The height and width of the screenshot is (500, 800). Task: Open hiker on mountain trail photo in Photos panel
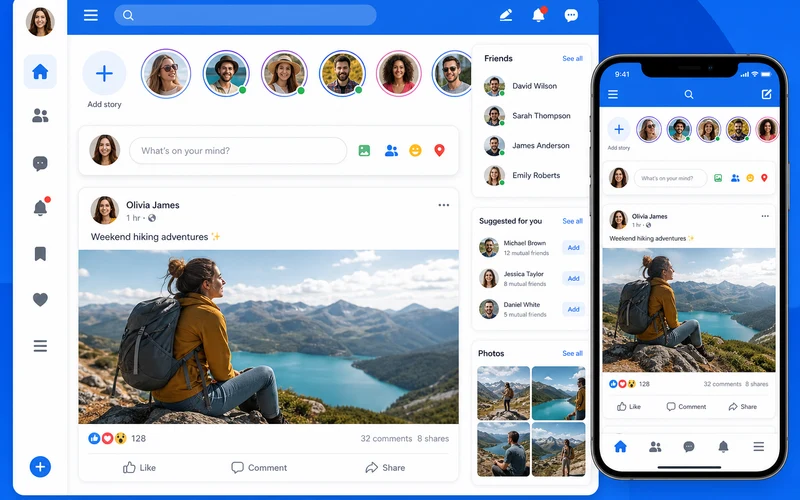504,393
